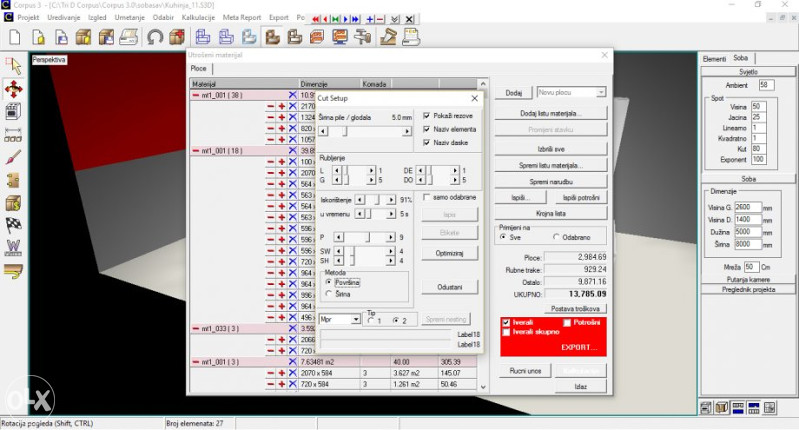Open the Umetanje menu
The image size is (799, 430).
click(x=129, y=17)
